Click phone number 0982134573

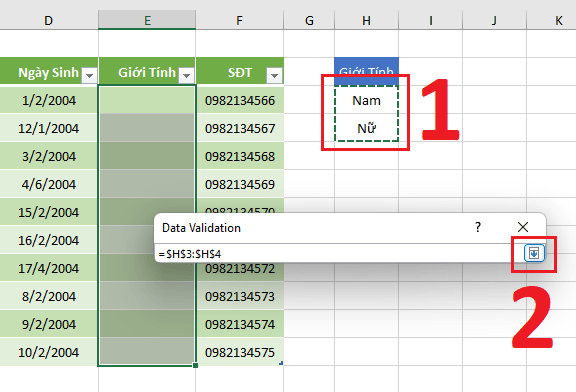(x=240, y=296)
